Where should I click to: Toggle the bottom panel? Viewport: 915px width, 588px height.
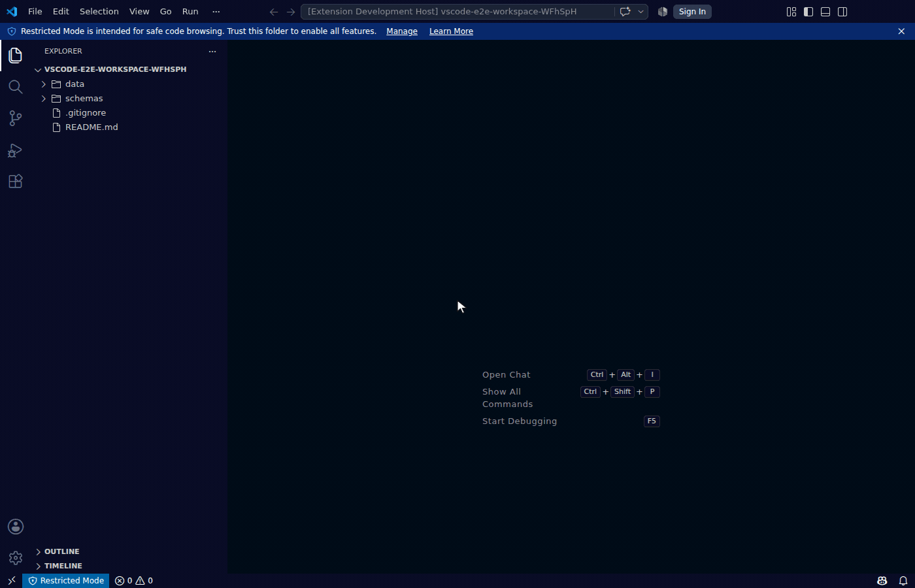point(825,12)
